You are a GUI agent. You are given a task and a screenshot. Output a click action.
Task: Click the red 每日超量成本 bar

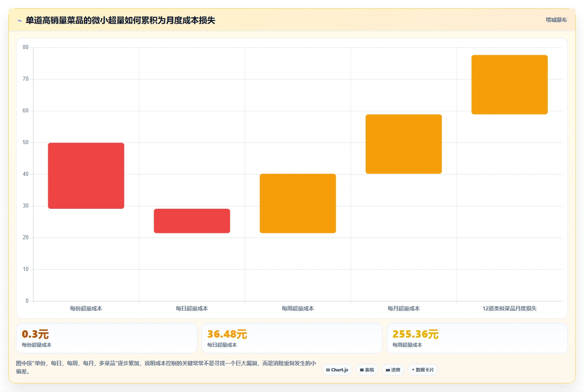[x=192, y=221]
